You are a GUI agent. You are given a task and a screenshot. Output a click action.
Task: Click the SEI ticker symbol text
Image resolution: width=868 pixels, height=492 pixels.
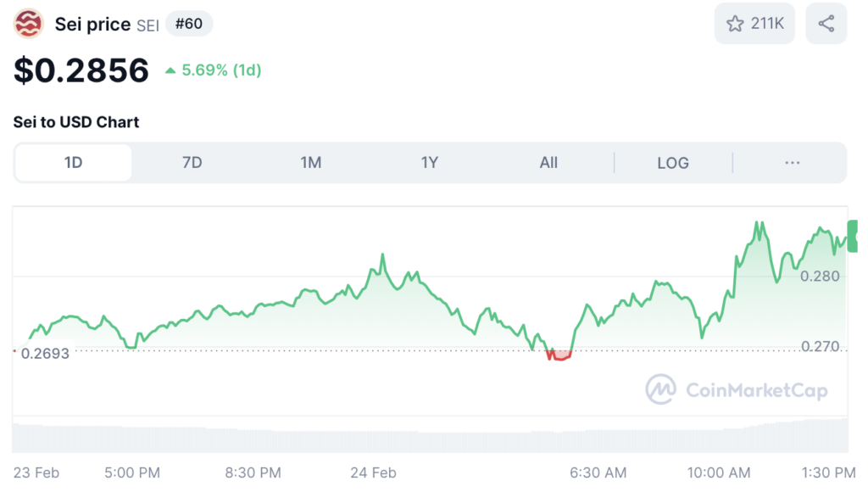click(x=147, y=25)
